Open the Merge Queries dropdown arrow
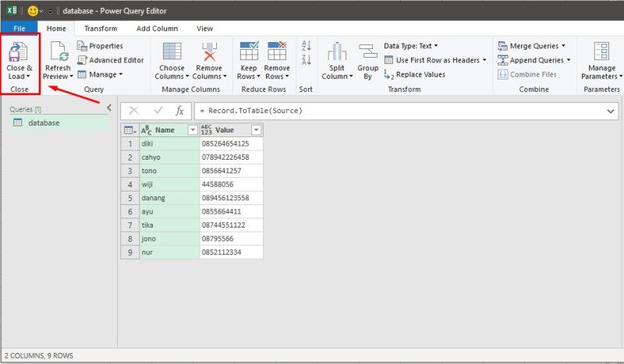Screen dimensions: 624x364 point(563,46)
